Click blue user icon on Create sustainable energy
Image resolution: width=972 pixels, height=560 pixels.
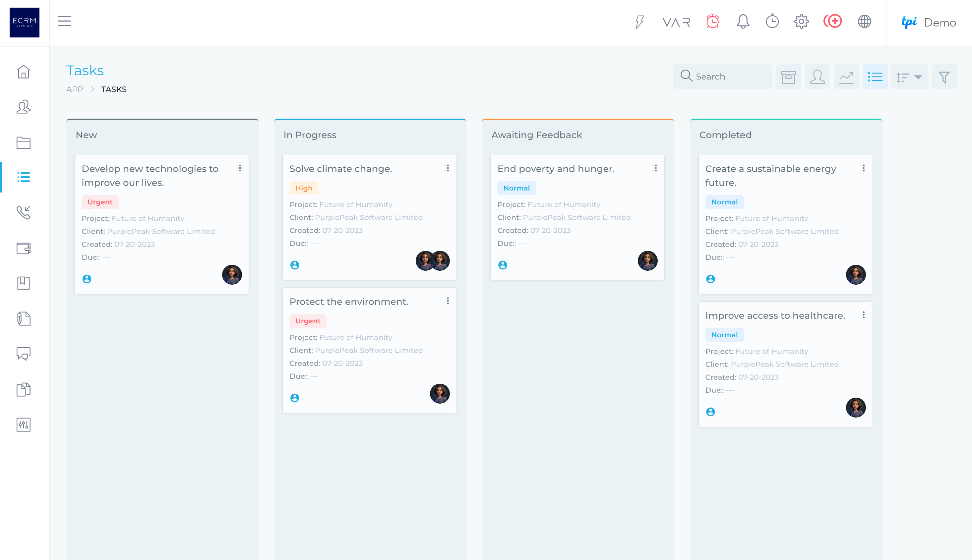(711, 279)
